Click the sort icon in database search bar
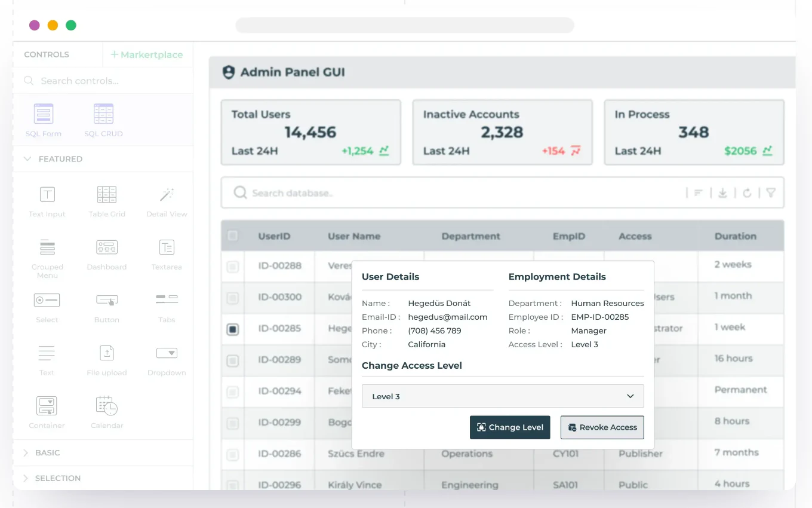 pos(698,193)
